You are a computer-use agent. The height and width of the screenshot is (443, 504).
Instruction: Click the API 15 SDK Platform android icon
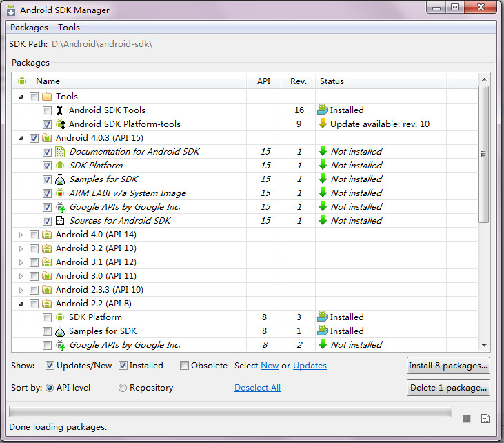click(x=60, y=166)
